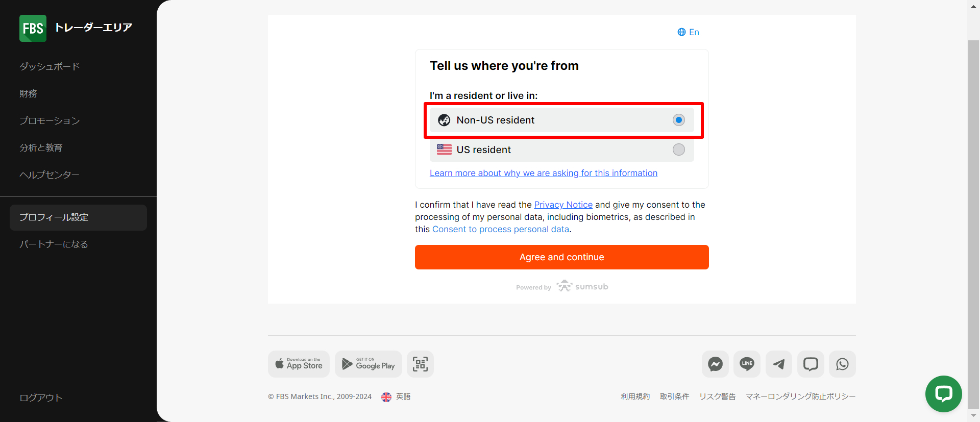Open the Privacy Notice link
The height and width of the screenshot is (422, 980).
coord(563,205)
